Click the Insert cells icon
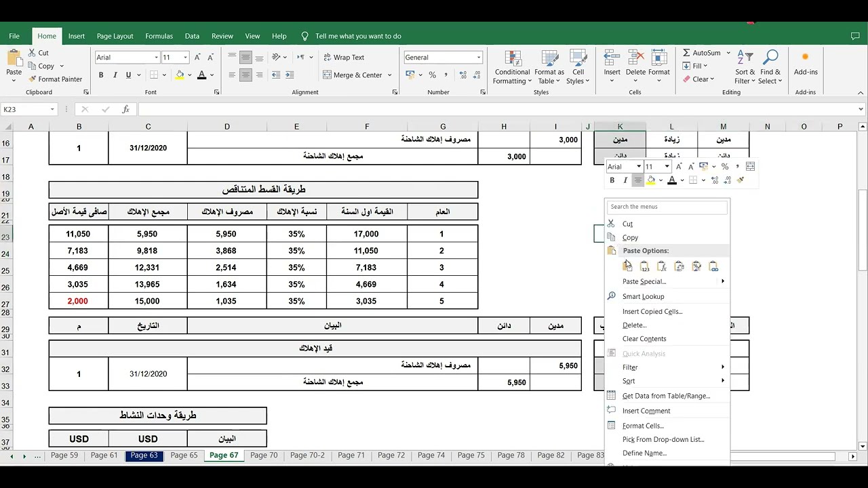This screenshot has width=868, height=488. click(612, 58)
